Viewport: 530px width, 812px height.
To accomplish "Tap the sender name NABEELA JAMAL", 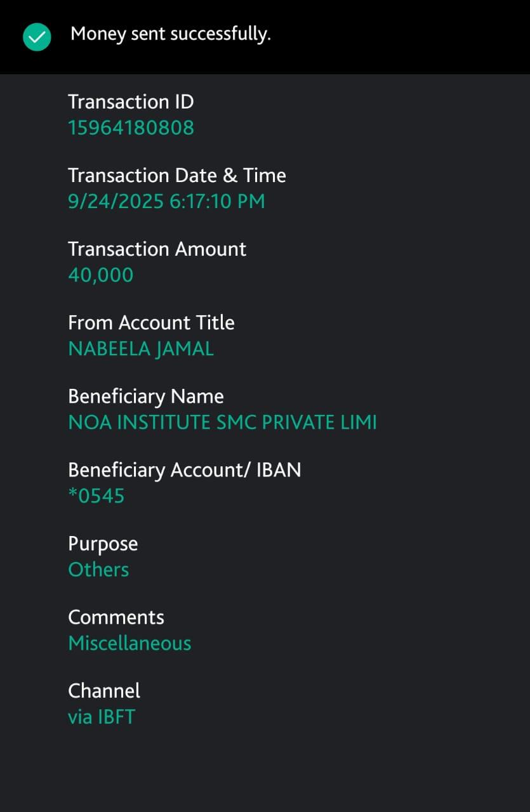I will coord(141,349).
